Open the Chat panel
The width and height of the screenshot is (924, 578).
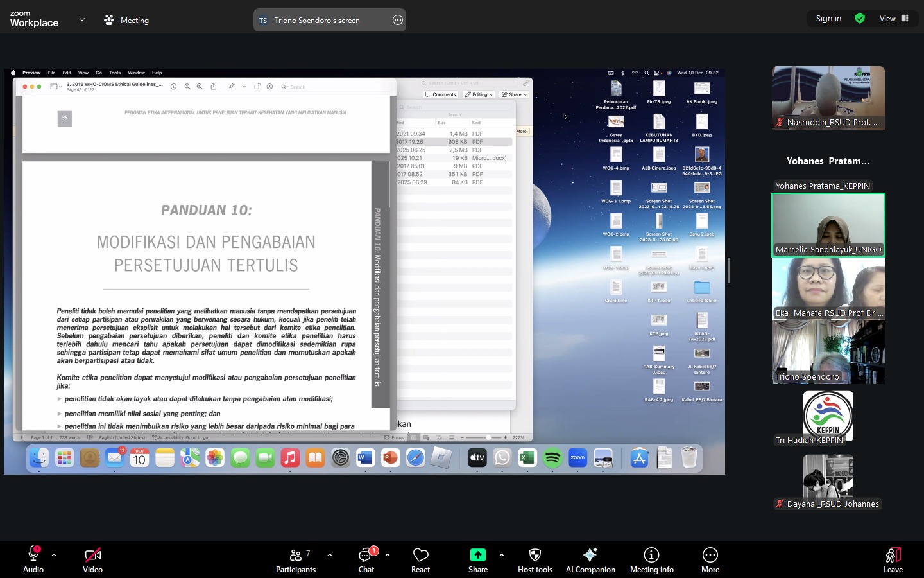pyautogui.click(x=366, y=559)
